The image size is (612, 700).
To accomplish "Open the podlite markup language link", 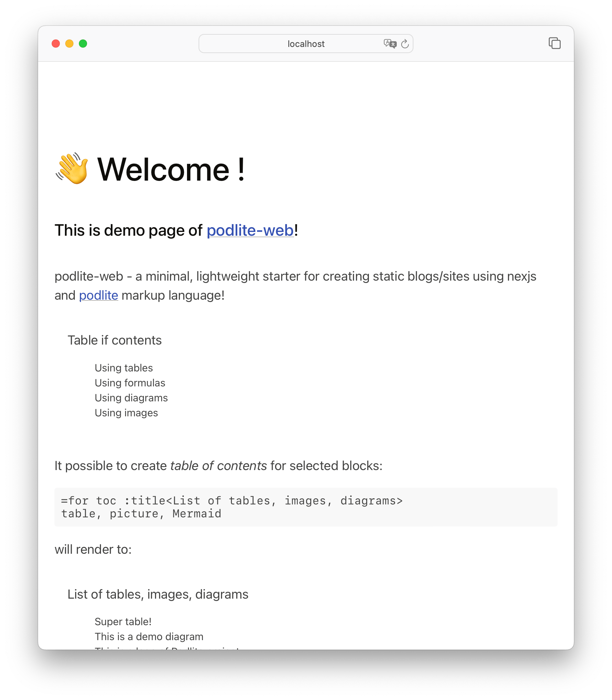I will (x=98, y=295).
